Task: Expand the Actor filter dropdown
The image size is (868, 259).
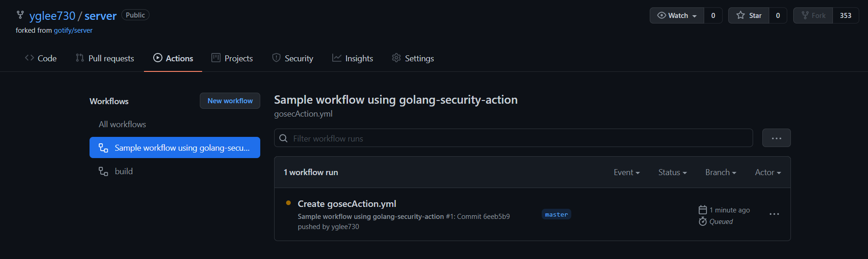Action: (x=768, y=172)
